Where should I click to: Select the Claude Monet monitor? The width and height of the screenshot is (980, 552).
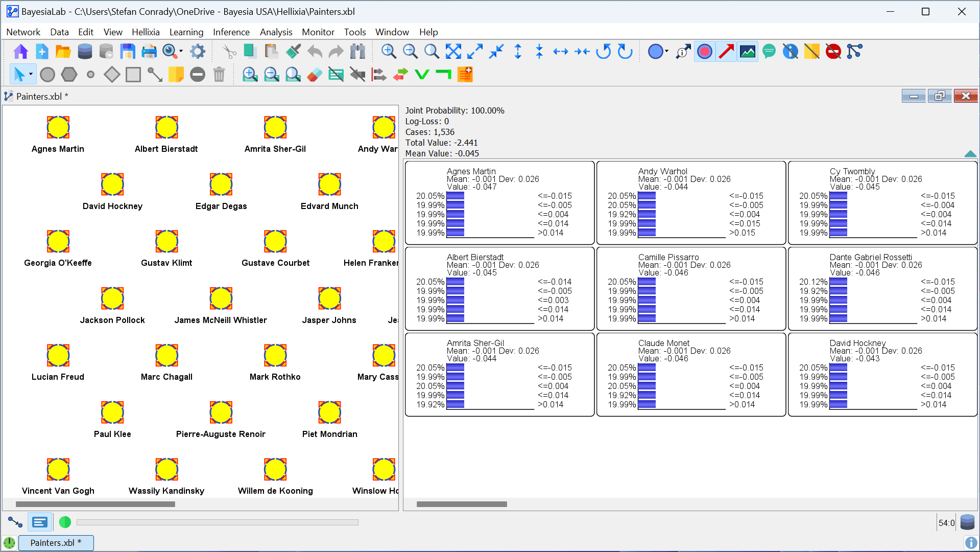tap(691, 375)
